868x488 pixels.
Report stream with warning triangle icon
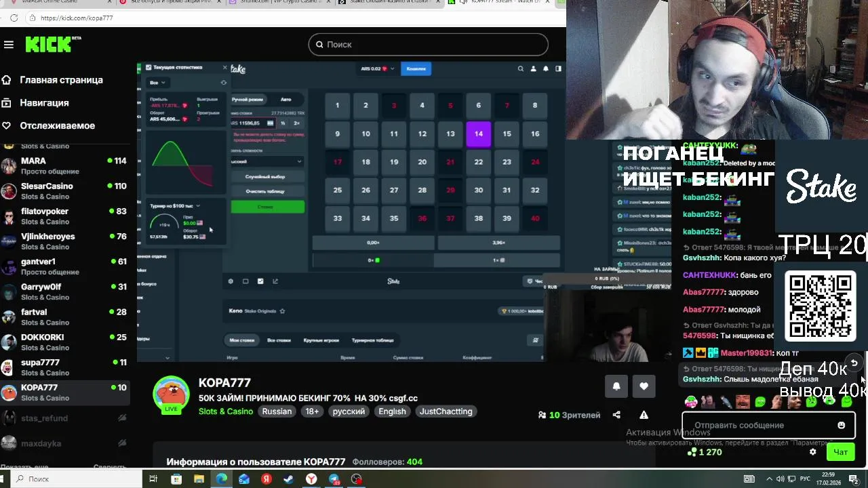tap(644, 415)
